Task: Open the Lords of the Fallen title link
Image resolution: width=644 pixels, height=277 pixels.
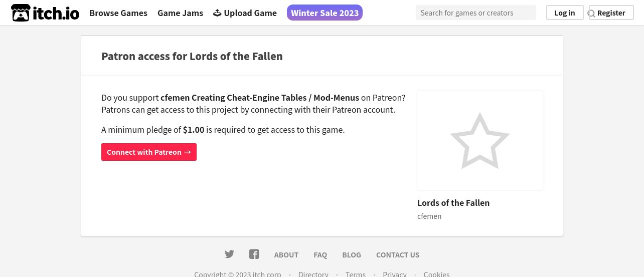Action: click(x=453, y=203)
